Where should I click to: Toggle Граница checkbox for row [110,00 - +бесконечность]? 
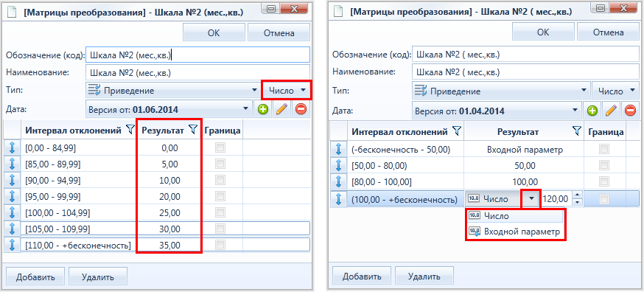[220, 245]
